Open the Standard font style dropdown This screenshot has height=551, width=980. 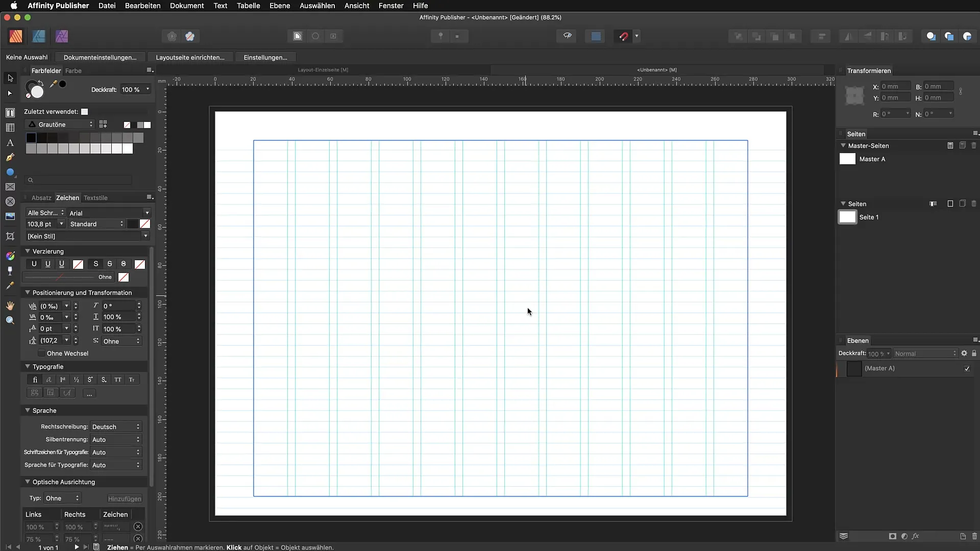click(x=96, y=224)
